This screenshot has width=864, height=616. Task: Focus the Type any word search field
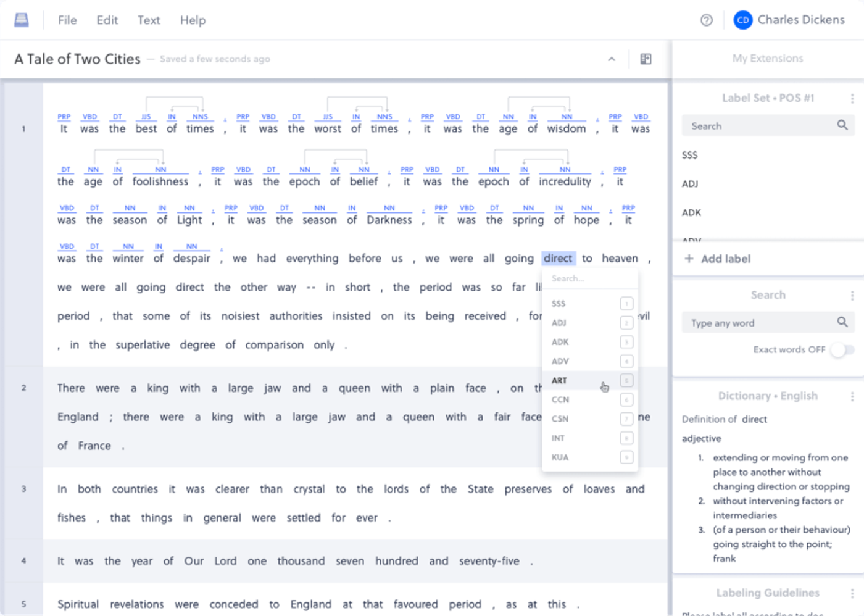tap(768, 323)
